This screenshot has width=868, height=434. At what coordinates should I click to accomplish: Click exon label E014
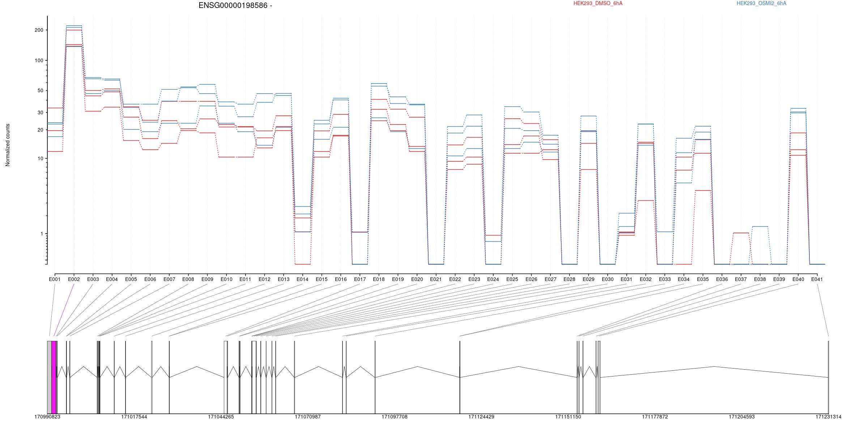[302, 280]
